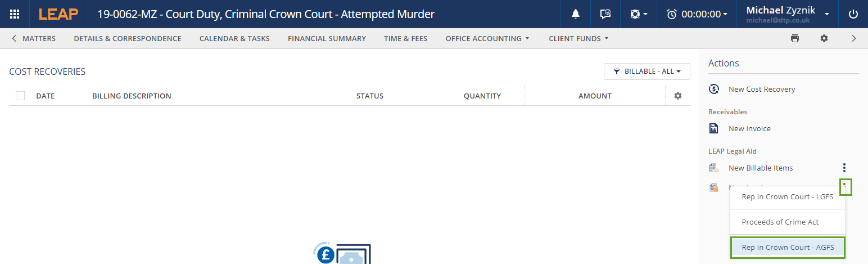Select Rep in Crown Court - AGFS
This screenshot has height=264, width=868.
coord(787,247)
